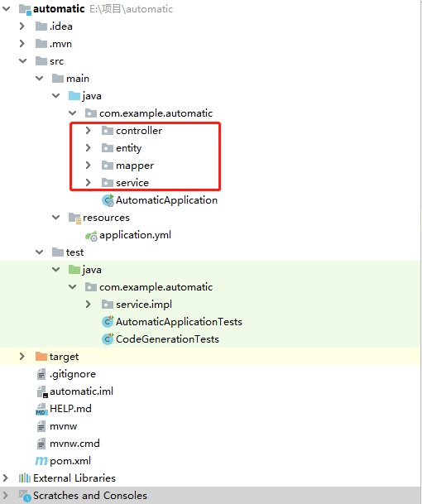Click the mvnw.cmd file icon
Viewport: 422px width, 504px height.
click(x=41, y=444)
